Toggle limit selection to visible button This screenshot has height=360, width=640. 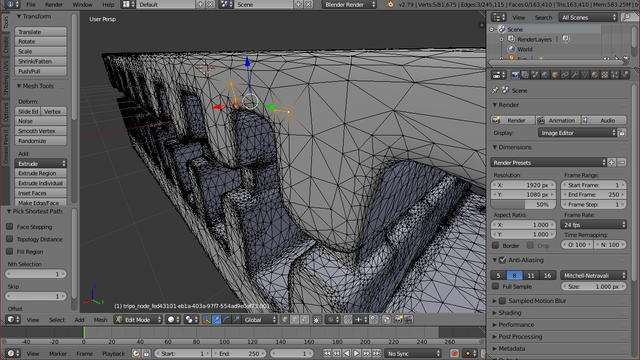tap(316, 320)
